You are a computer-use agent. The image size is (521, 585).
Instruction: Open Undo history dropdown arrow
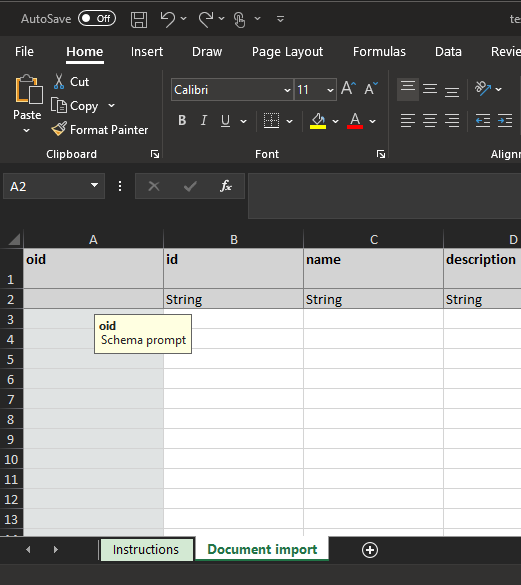pyautogui.click(x=183, y=18)
